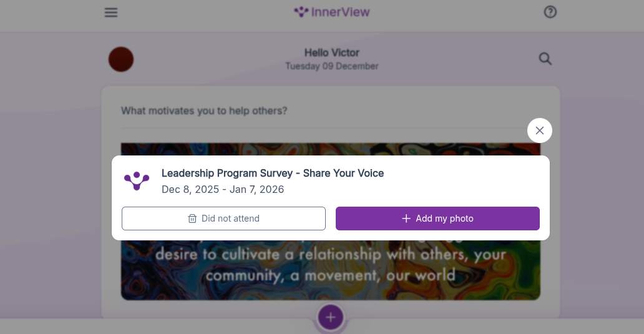The width and height of the screenshot is (644, 334).
Task: Click the question about motivating to help others
Action: pyautogui.click(x=204, y=111)
